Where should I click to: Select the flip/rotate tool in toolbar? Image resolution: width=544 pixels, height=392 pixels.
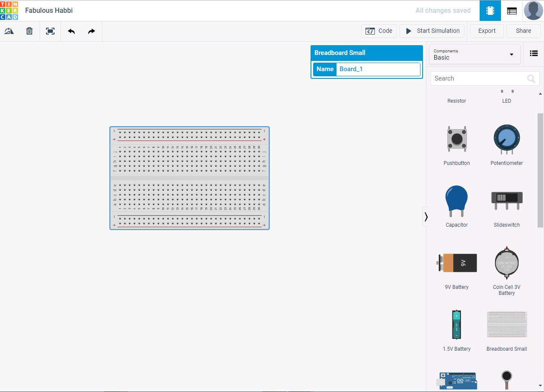[9, 31]
